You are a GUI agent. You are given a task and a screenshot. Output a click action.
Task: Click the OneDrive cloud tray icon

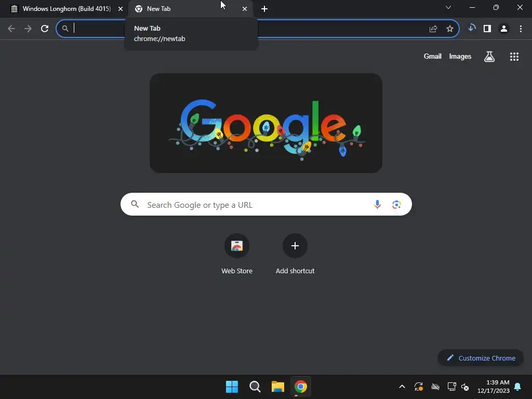point(435,387)
